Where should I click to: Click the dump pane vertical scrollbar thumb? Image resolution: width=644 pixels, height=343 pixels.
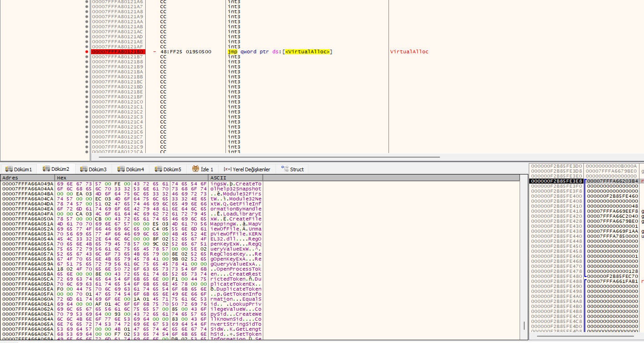pos(524,326)
